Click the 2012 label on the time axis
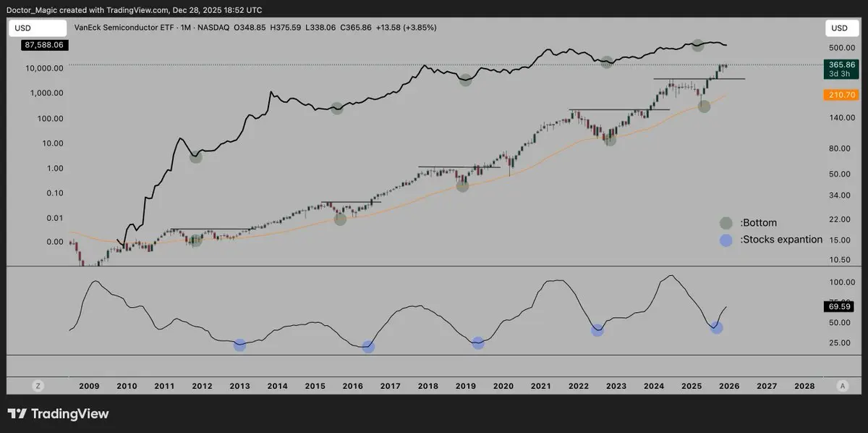The image size is (868, 433). click(x=202, y=387)
